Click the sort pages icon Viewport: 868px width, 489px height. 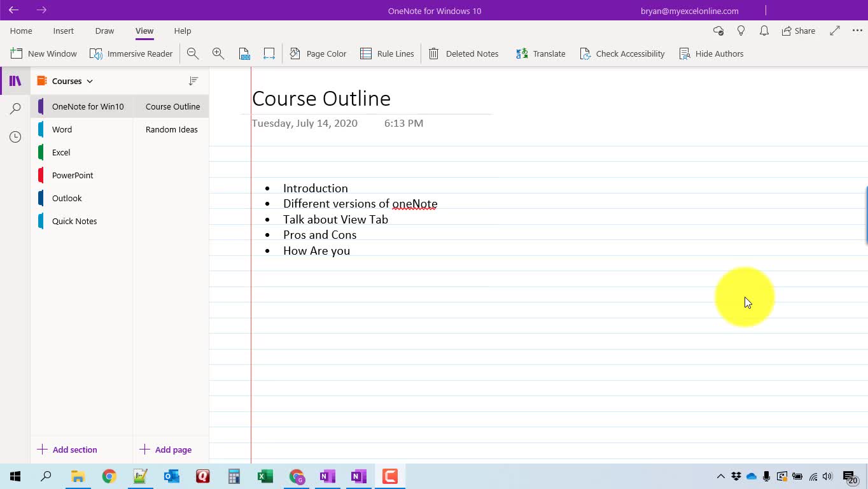193,81
